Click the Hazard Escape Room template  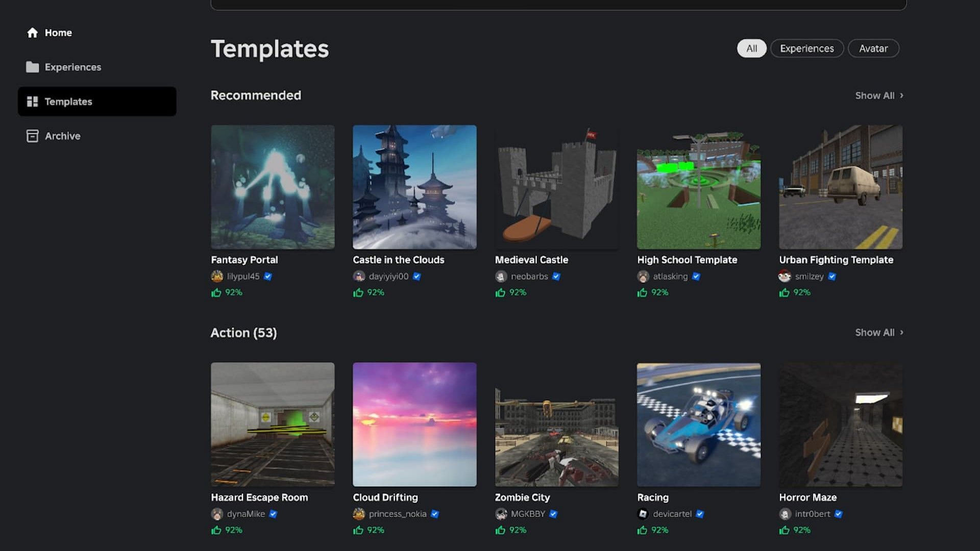tap(273, 424)
